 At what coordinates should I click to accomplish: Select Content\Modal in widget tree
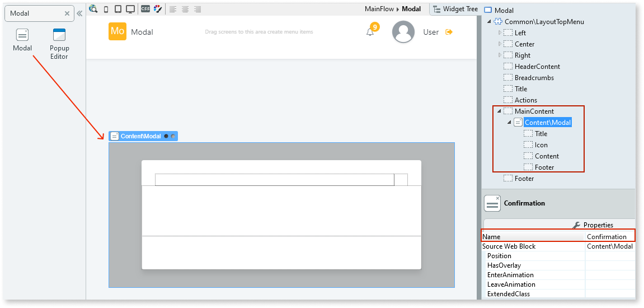[548, 123]
